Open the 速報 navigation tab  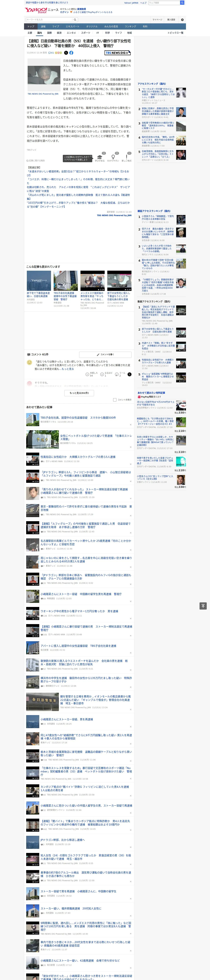(x=43, y=27)
